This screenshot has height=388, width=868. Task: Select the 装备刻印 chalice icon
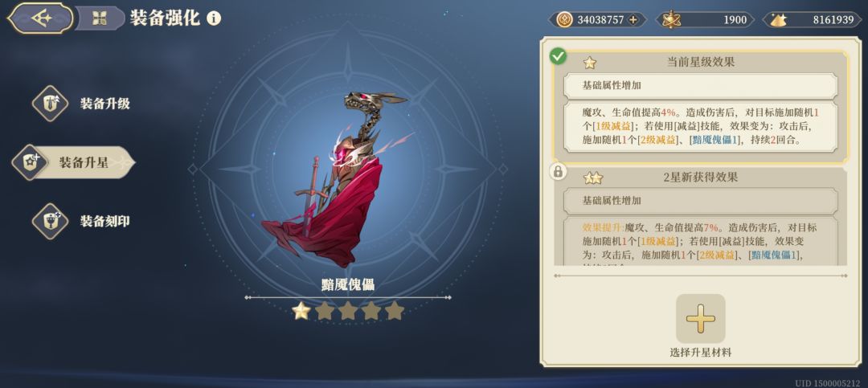pyautogui.click(x=51, y=222)
